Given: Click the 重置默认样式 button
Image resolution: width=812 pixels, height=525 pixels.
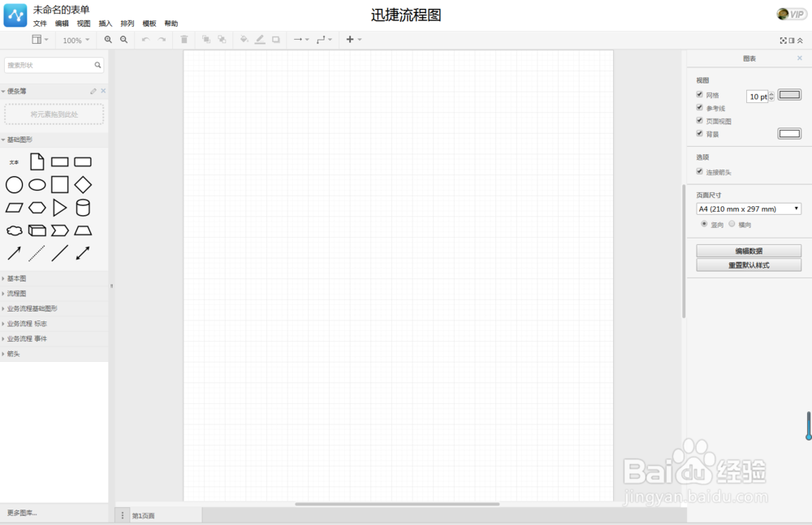Looking at the screenshot, I should click(x=749, y=265).
